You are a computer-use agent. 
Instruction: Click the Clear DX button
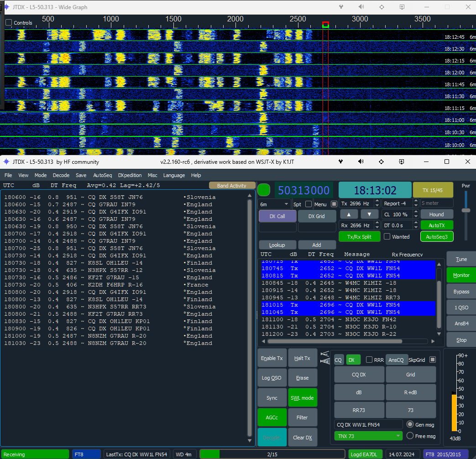(x=303, y=437)
